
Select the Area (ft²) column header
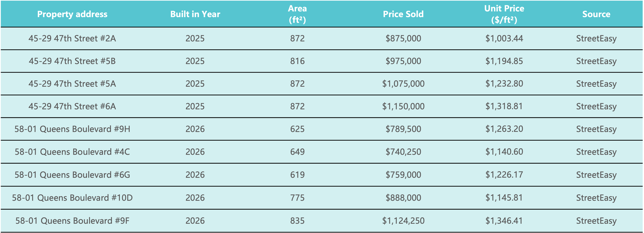click(x=297, y=14)
